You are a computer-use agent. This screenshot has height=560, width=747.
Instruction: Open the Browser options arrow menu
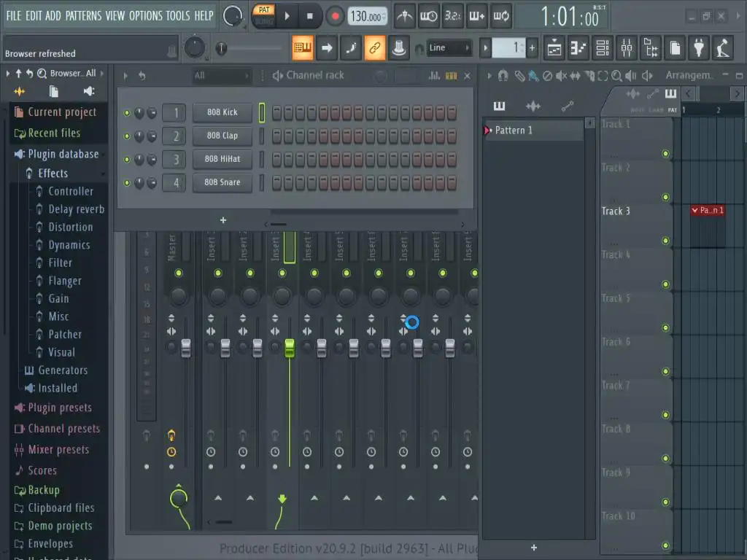coord(7,74)
